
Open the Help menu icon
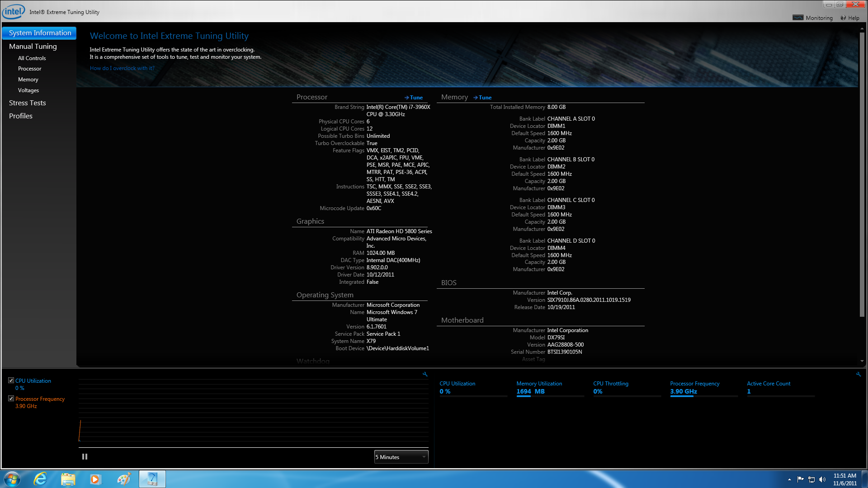click(843, 18)
